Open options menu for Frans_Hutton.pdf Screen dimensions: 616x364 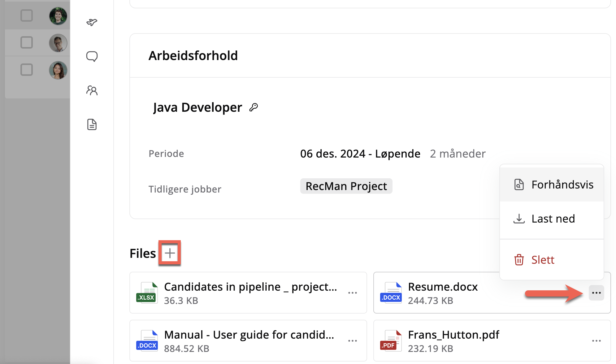[x=596, y=341]
